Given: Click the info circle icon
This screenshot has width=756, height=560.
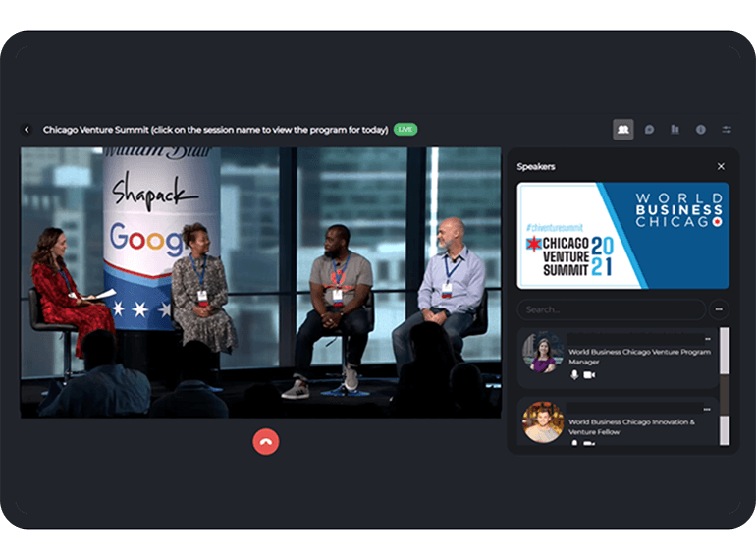Looking at the screenshot, I should coord(701,130).
